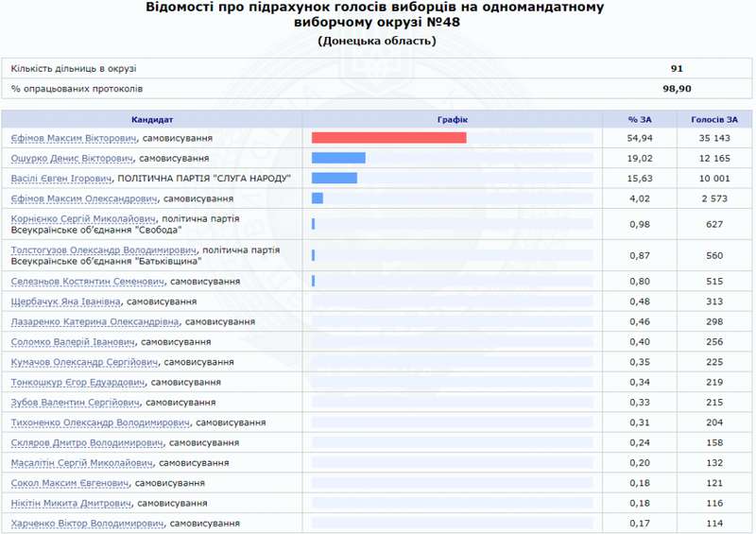Screen dimensions: 756x534
Task: Click the Голосів ЗА column header
Action: (x=713, y=119)
